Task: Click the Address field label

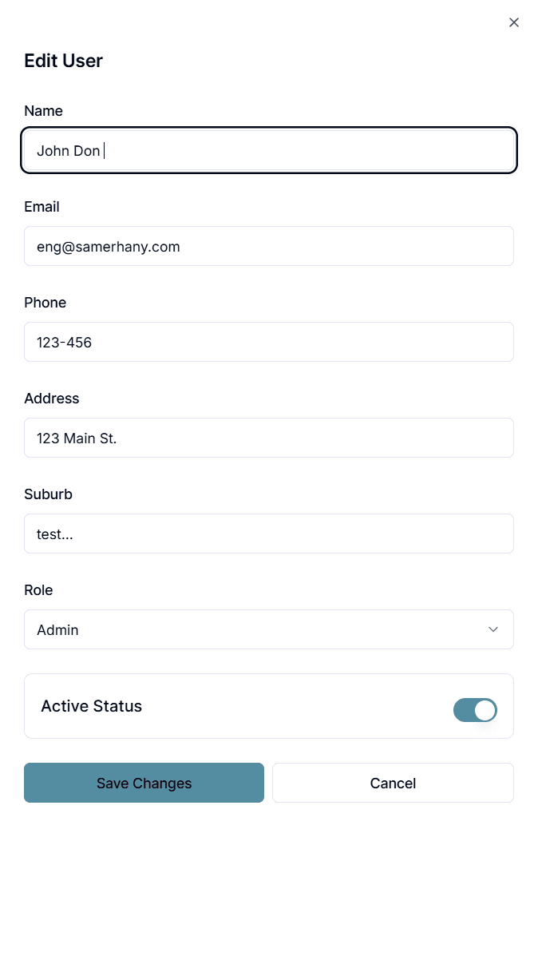Action: click(51, 399)
